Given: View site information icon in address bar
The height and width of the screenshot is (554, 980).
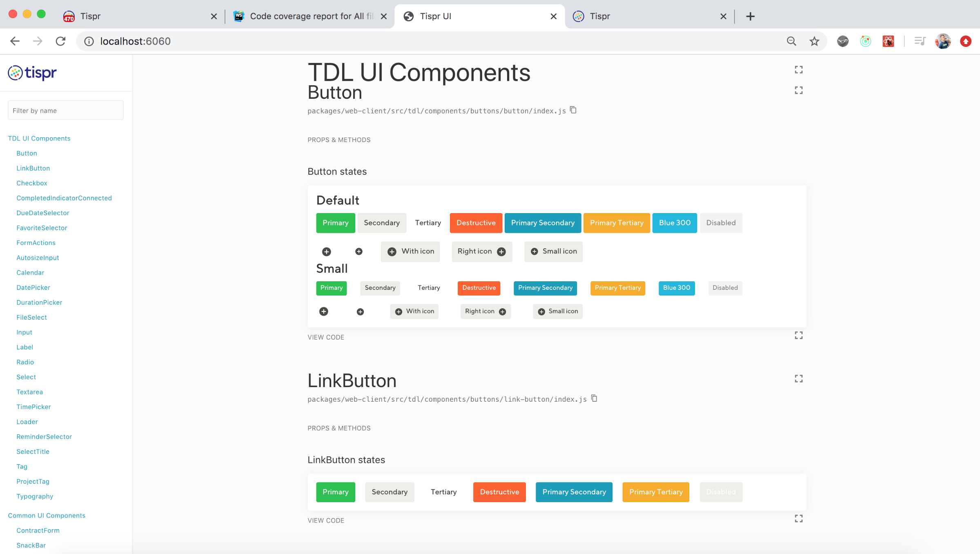Looking at the screenshot, I should (89, 41).
